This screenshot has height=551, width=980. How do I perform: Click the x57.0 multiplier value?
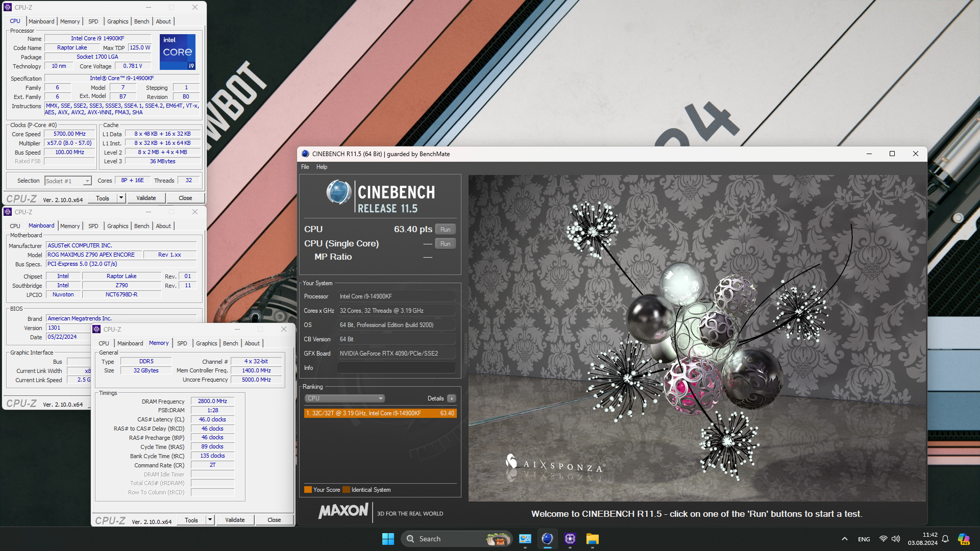tap(69, 143)
